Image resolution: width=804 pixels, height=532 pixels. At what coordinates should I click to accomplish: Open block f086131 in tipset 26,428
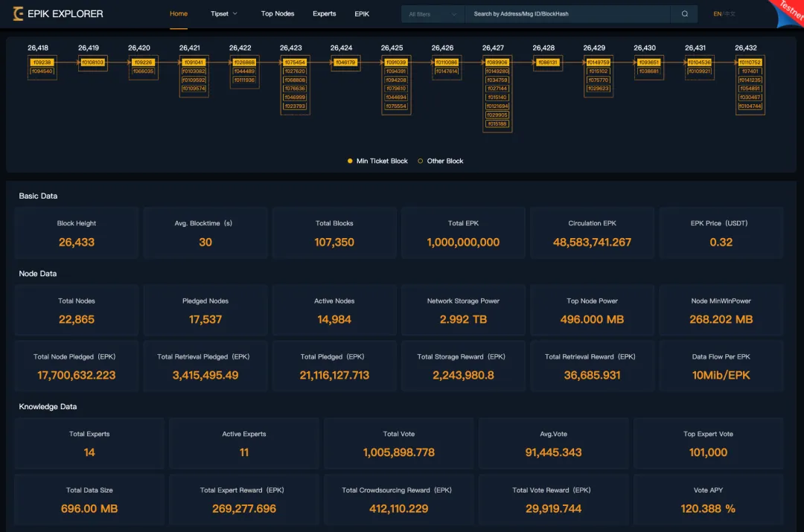[548, 63]
